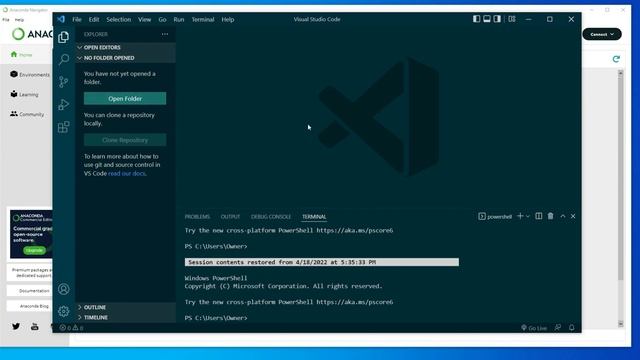Switch to the Problems tab
Viewport: 640px width, 360px height.
tap(197, 217)
